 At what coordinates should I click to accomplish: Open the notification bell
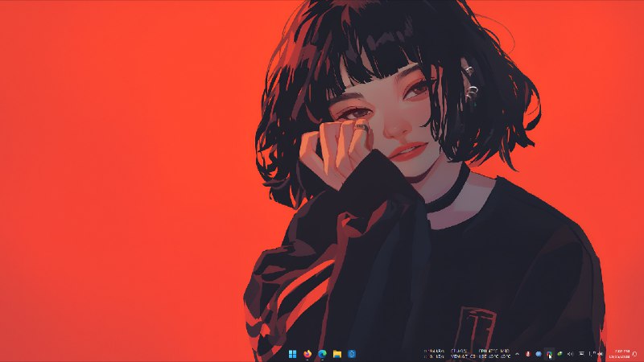(x=635, y=354)
